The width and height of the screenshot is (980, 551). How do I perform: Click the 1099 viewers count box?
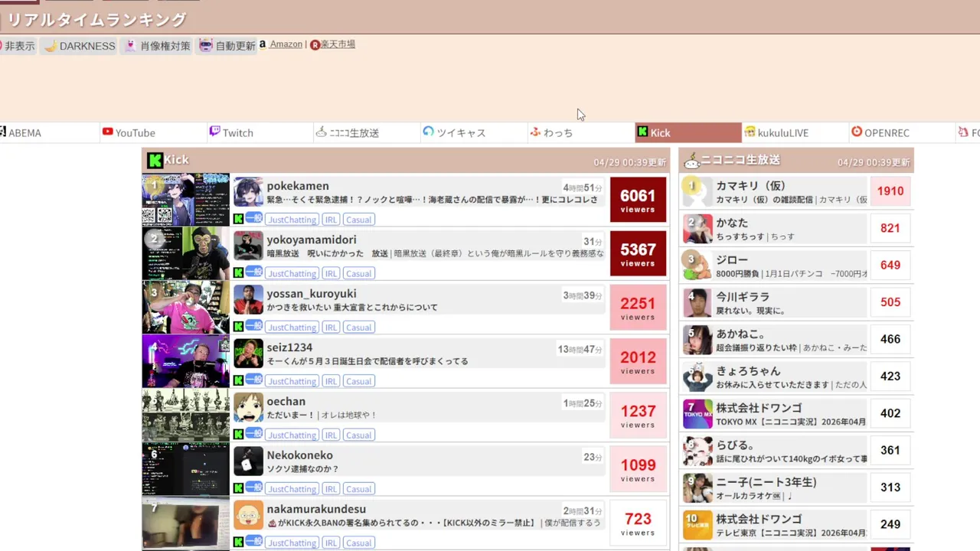pyautogui.click(x=638, y=469)
